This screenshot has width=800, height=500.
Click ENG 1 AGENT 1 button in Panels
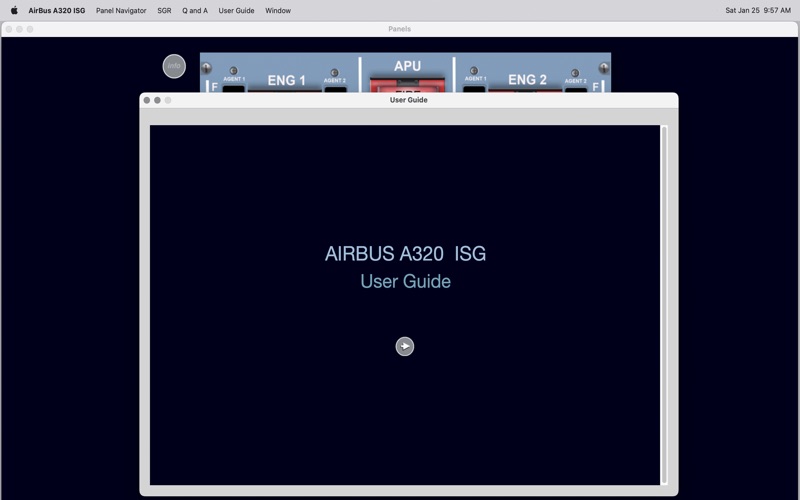pos(234,89)
